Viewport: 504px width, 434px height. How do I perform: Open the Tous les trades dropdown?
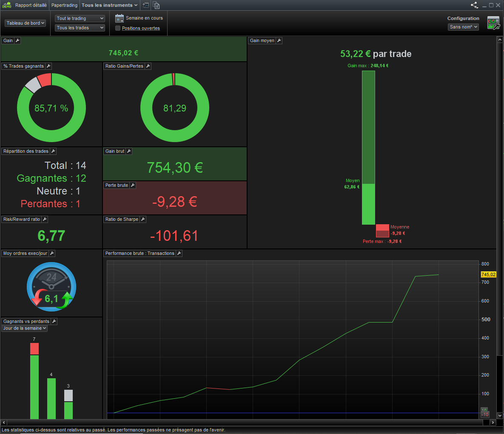click(x=80, y=28)
